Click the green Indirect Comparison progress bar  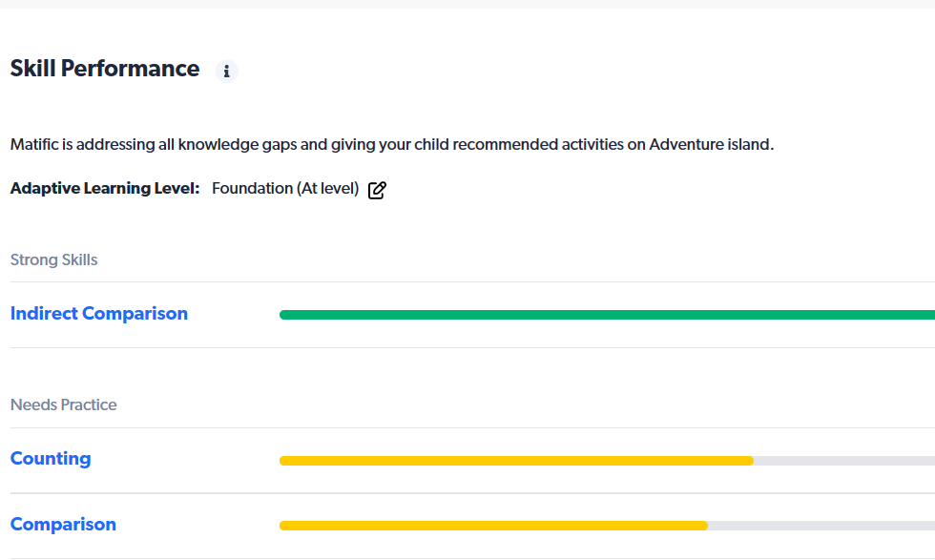[607, 315]
